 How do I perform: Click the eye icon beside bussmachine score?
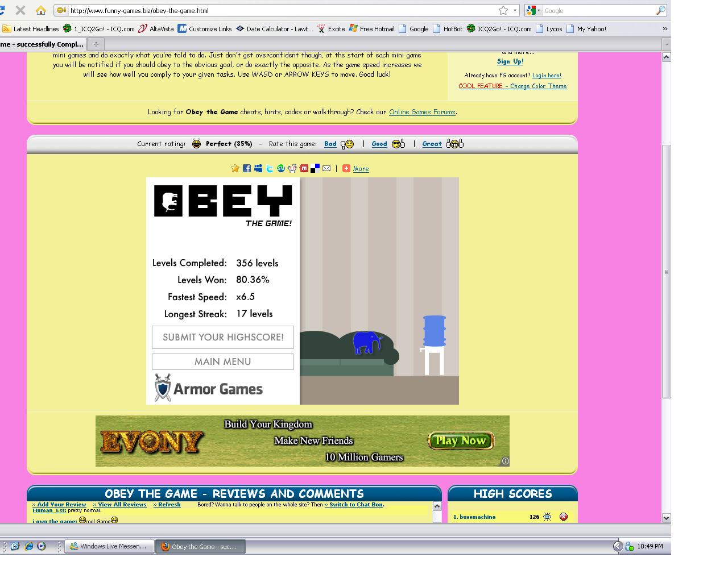(547, 517)
